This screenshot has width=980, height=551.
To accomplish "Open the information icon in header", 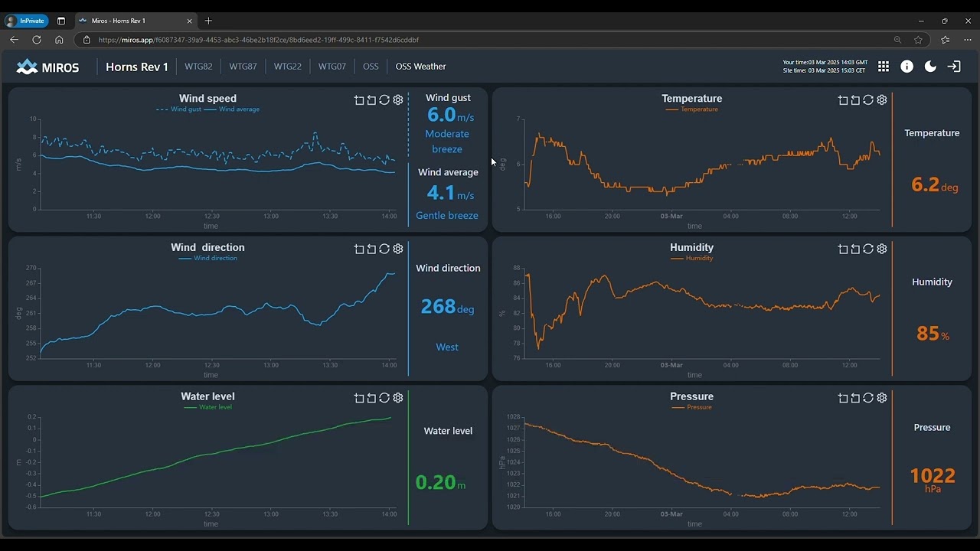I will pos(907,67).
